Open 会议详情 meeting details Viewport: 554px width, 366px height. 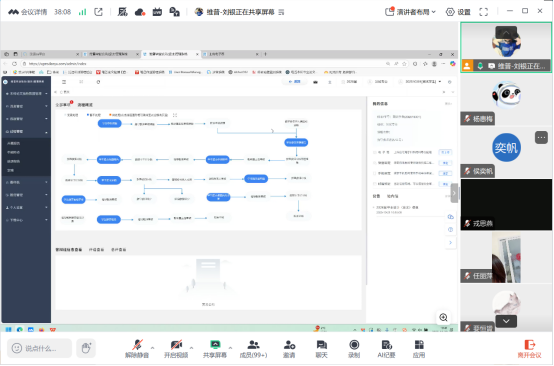coord(28,12)
